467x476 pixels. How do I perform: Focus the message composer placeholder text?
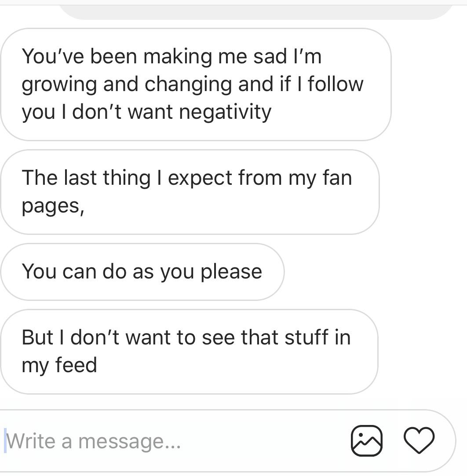[94, 441]
